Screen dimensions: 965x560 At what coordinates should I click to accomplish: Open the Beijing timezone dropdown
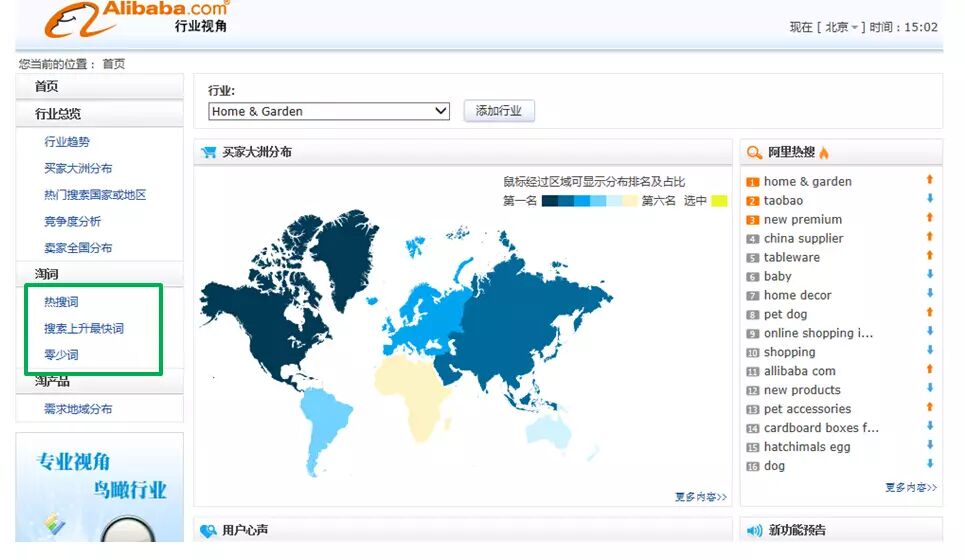point(841,27)
